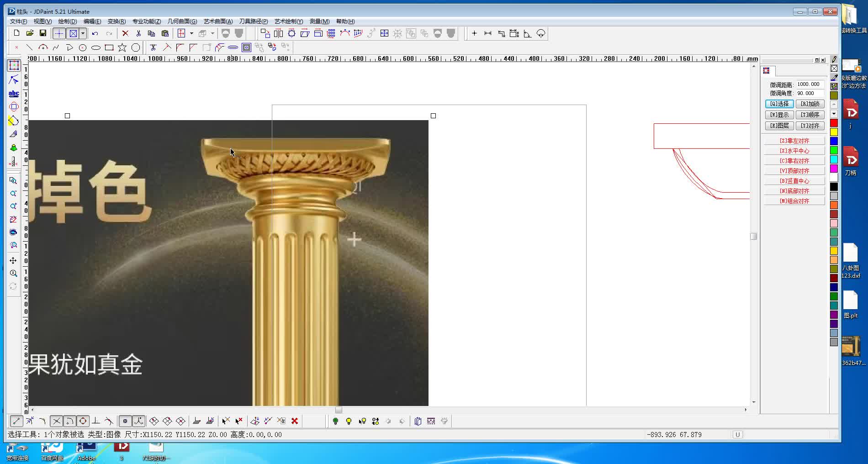The width and height of the screenshot is (868, 464).
Task: Open dropdown arrow next to display mode button
Action: coord(83,33)
